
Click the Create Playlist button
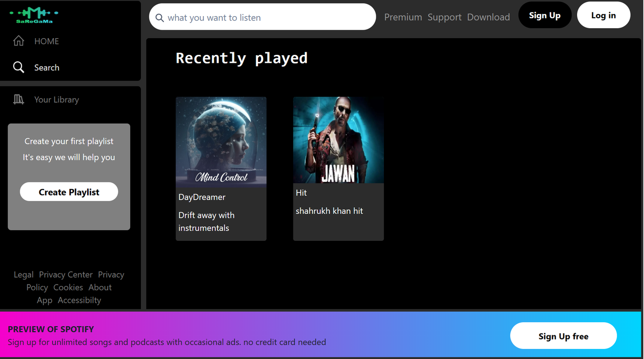pyautogui.click(x=69, y=192)
